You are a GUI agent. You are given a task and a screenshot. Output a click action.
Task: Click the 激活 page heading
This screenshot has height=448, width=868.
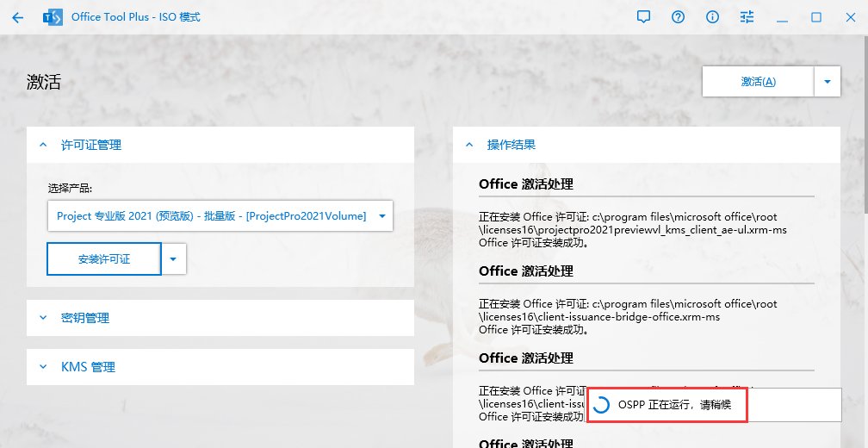coord(43,82)
